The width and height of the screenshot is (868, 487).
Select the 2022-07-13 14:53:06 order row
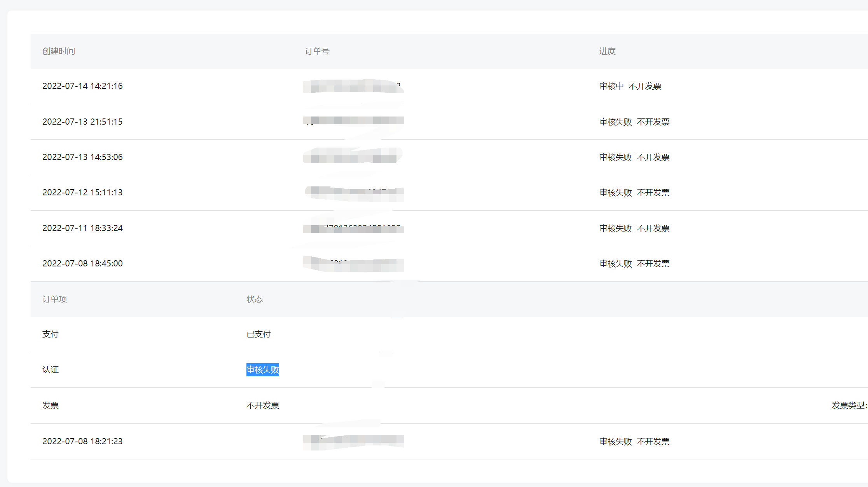(82, 157)
